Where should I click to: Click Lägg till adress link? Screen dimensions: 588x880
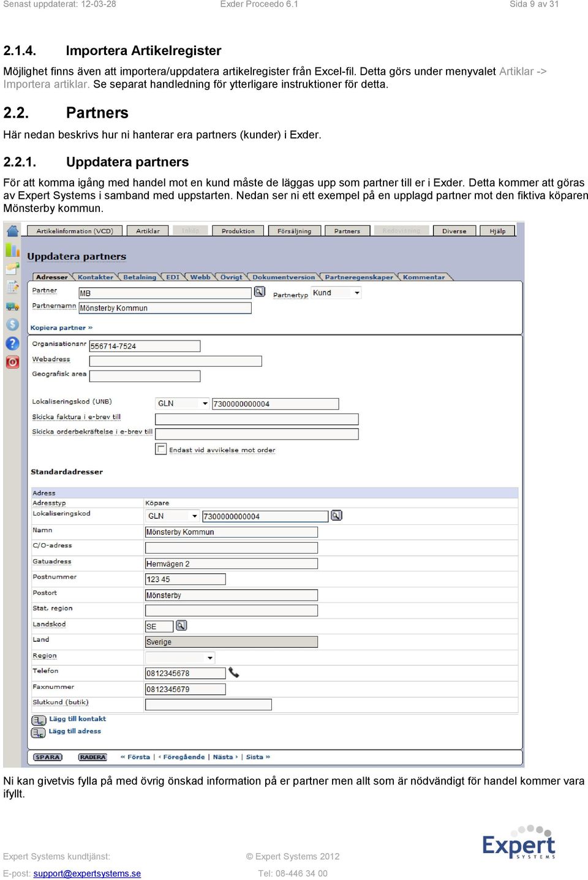coord(75,731)
